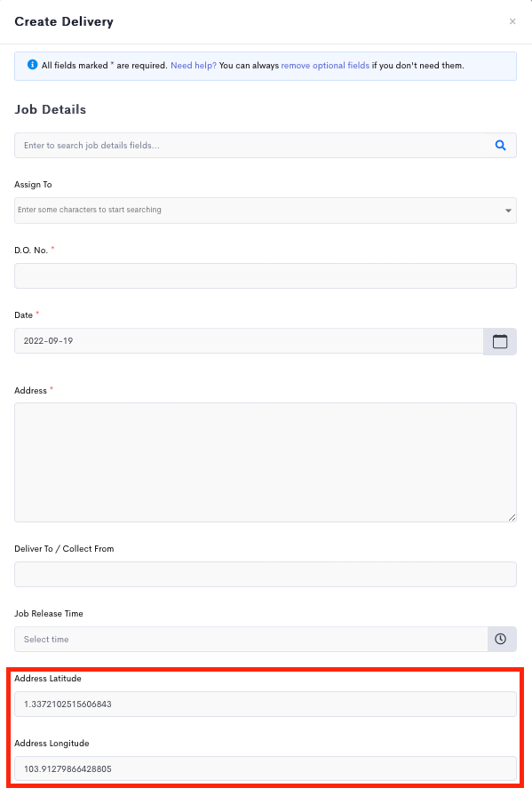Screen dimensions: 532x796
Task: Focus the Deliver To / Collect From input
Action: pyautogui.click(x=266, y=574)
